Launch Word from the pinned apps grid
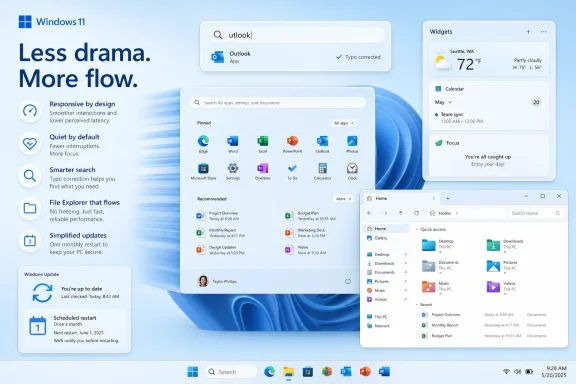 pos(233,144)
